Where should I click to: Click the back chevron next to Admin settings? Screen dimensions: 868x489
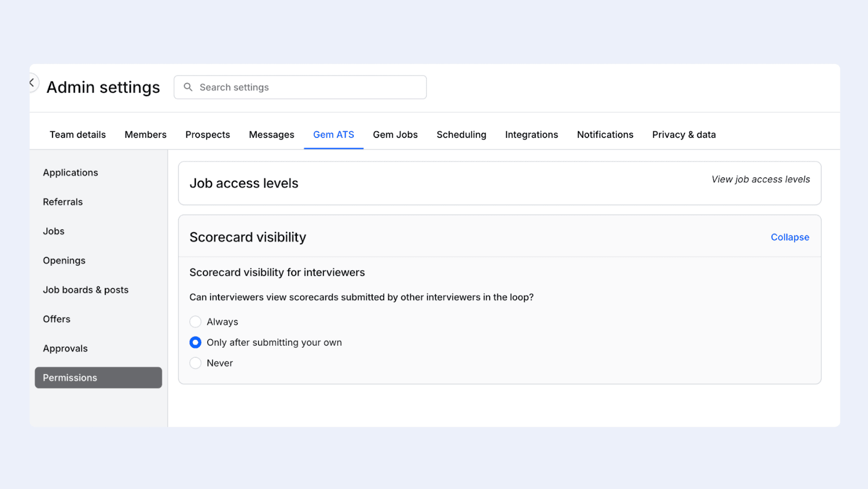pyautogui.click(x=32, y=82)
